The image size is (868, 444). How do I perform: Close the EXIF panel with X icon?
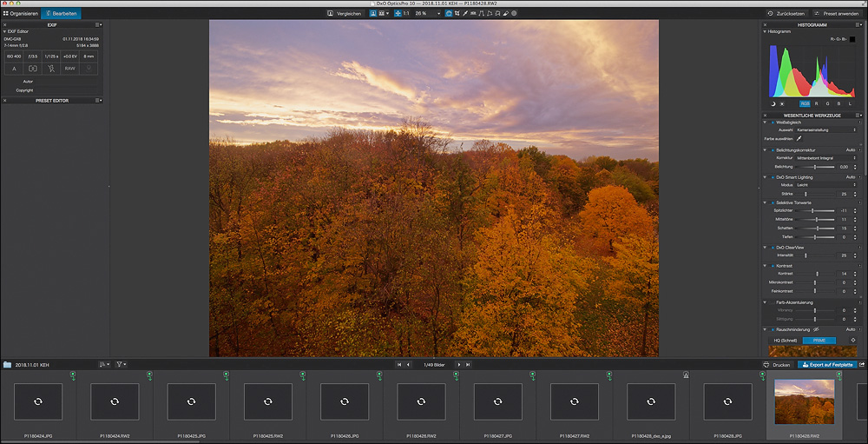[x=4, y=25]
